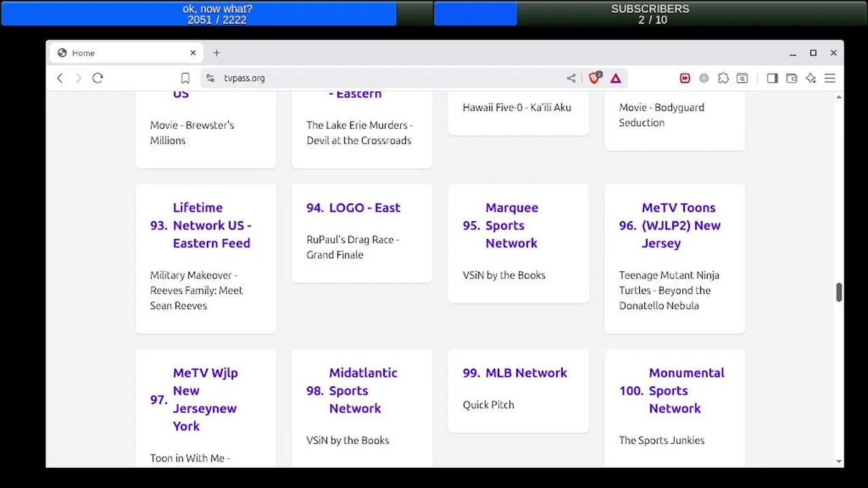This screenshot has width=868, height=488.
Task: Open the Leo AI sparkle icon
Action: 810,78
